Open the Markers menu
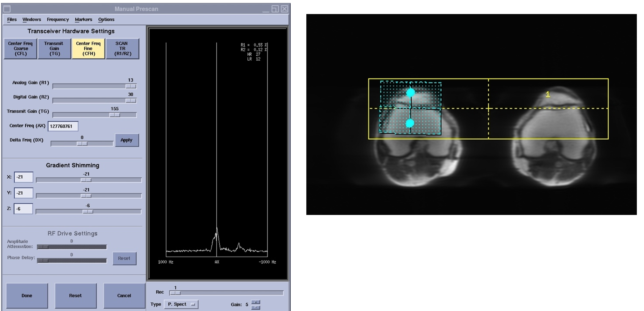This screenshot has height=311, width=644. click(x=83, y=20)
